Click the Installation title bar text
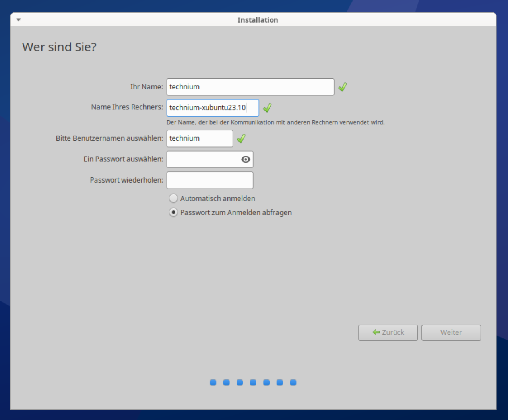This screenshot has width=508, height=420. (258, 20)
